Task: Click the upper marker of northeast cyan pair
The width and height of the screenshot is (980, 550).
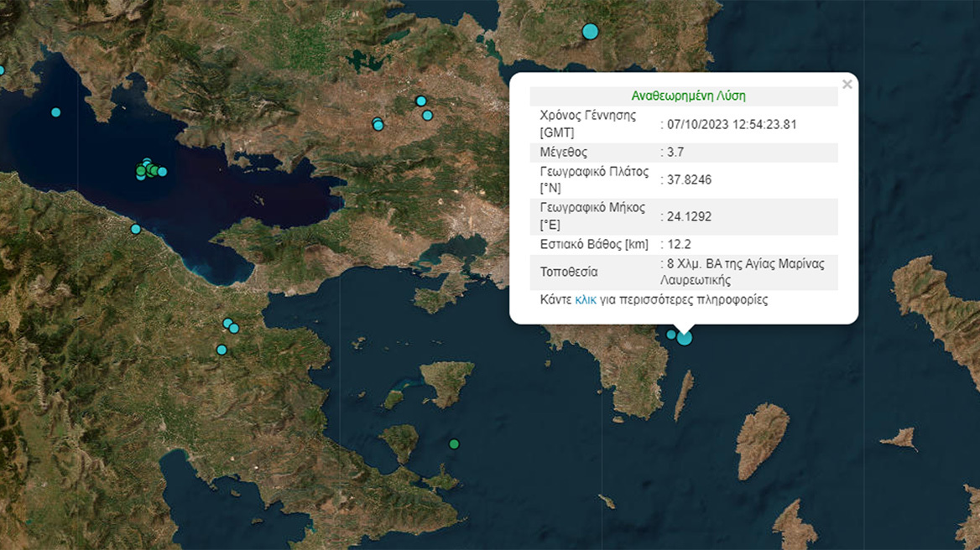Action: point(421,101)
